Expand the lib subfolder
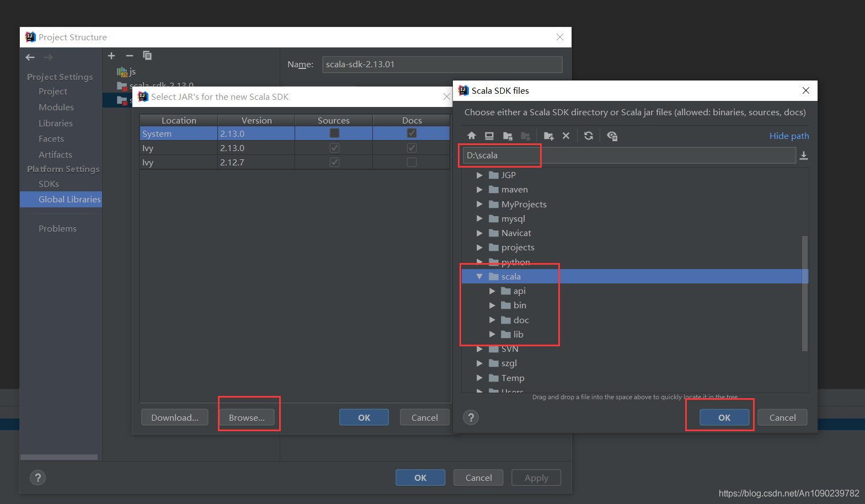Viewport: 865px width, 504px height. (x=492, y=334)
